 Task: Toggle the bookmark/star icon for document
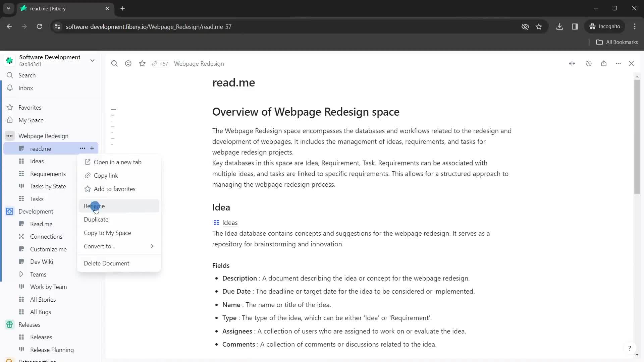click(143, 64)
